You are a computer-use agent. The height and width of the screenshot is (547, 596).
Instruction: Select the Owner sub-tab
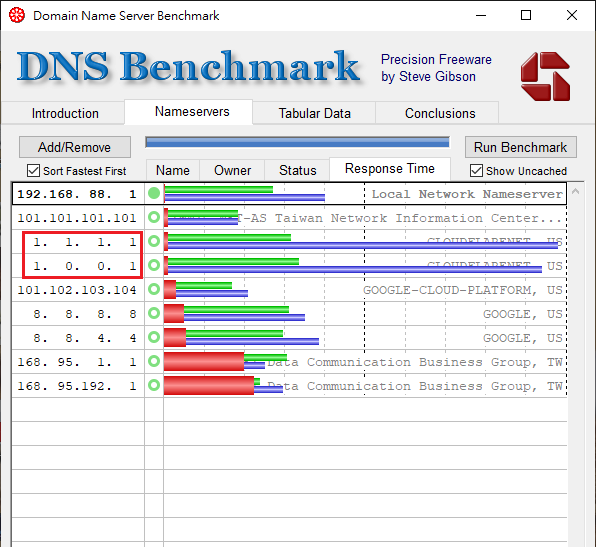click(232, 170)
